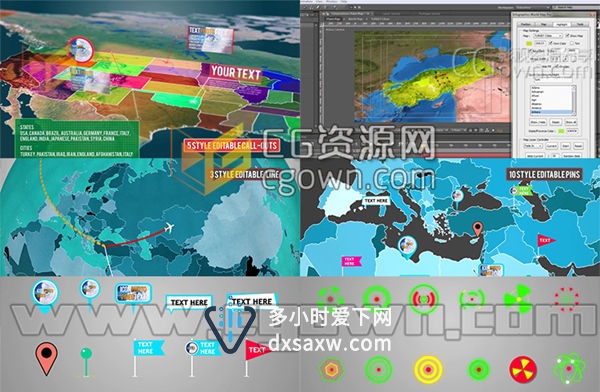Click the left TEXT HERE speech bubble sample
The image size is (600, 392).
189,302
